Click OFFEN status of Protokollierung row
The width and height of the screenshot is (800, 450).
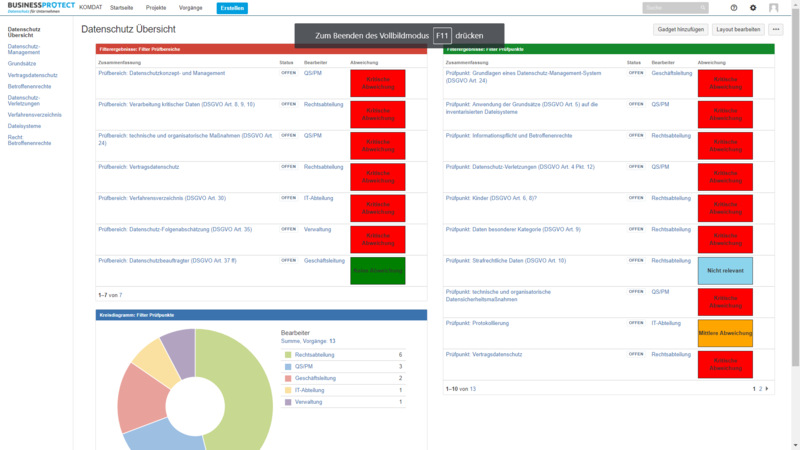pyautogui.click(x=636, y=323)
